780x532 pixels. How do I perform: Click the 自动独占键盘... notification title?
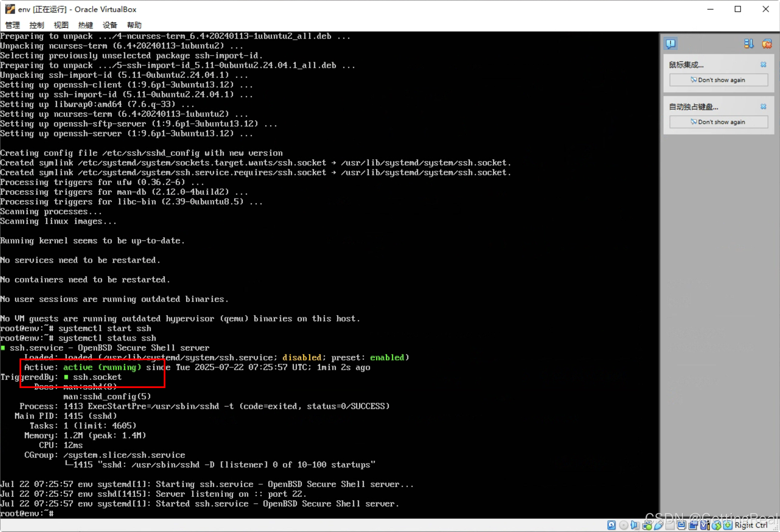click(x=693, y=107)
